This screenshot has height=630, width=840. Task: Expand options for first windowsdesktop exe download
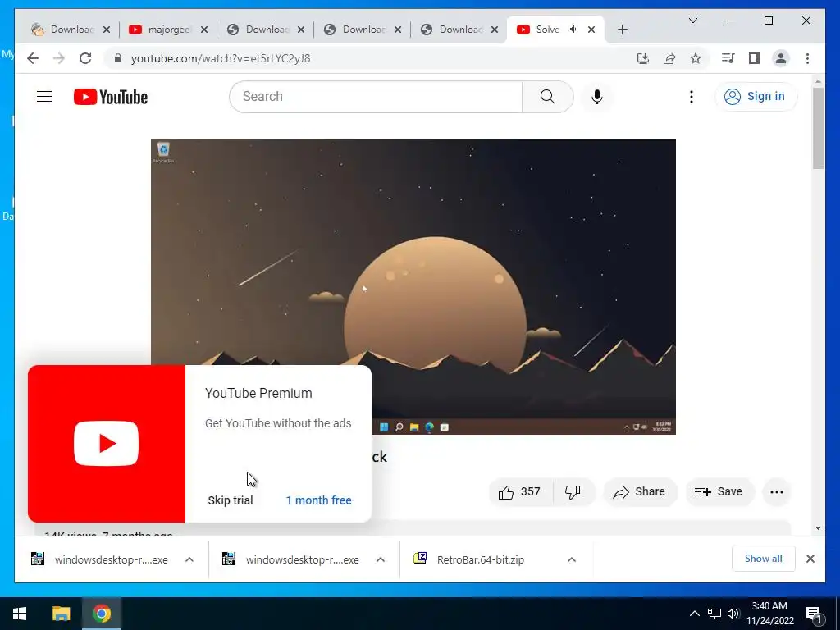coord(189,559)
